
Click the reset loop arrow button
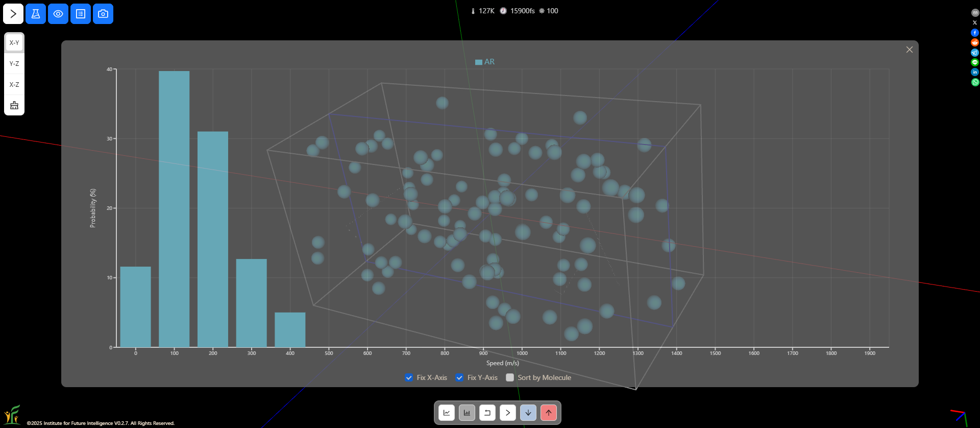pyautogui.click(x=487, y=413)
